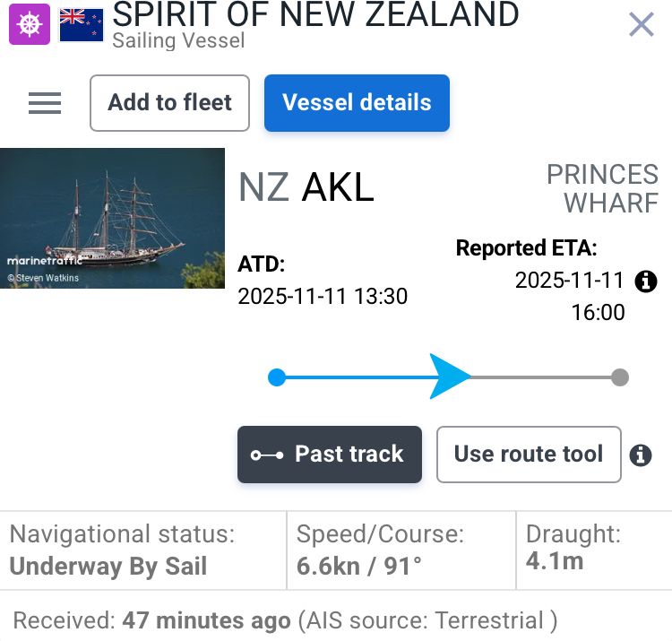The image size is (672, 641).
Task: Click the blue departure dot on route
Action: click(277, 377)
